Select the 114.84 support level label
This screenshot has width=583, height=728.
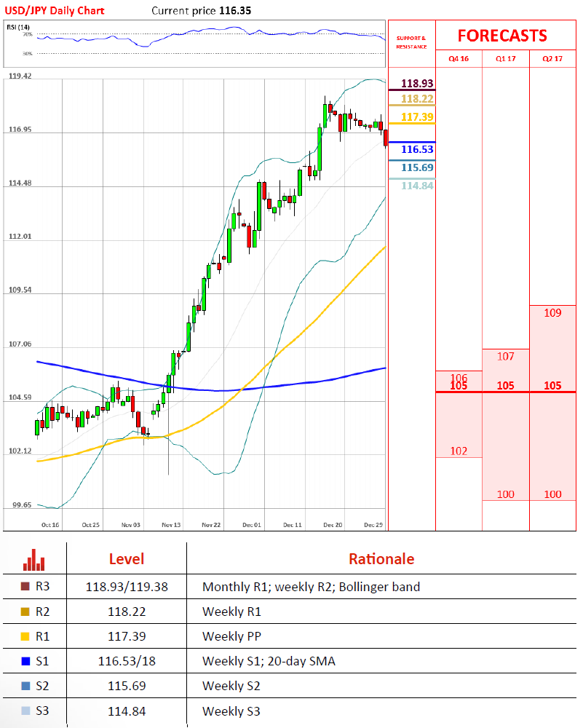tap(417, 186)
